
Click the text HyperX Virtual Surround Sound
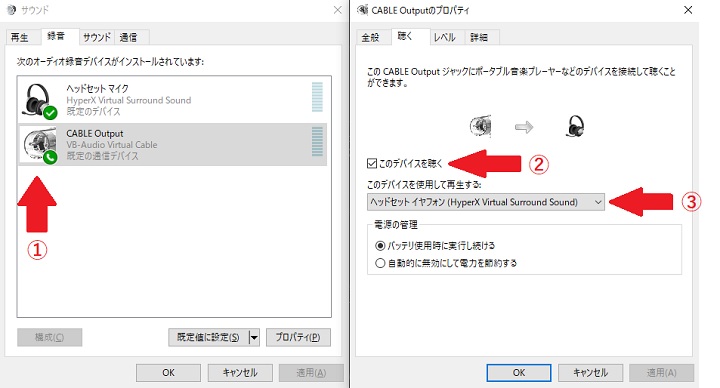click(129, 100)
